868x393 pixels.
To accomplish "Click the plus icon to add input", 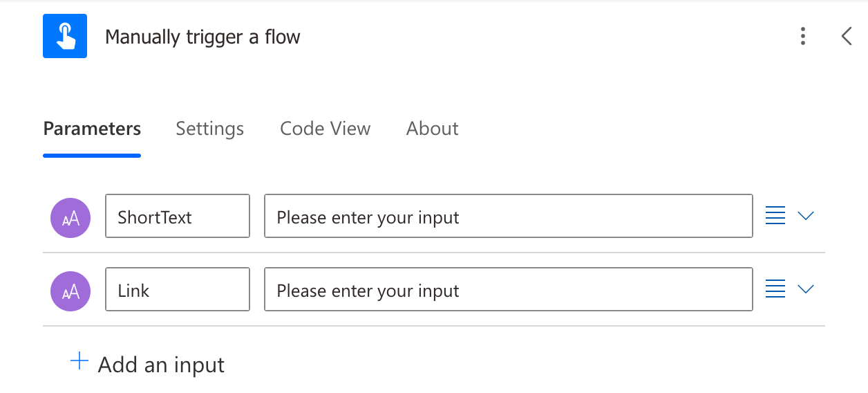I will click(x=80, y=361).
